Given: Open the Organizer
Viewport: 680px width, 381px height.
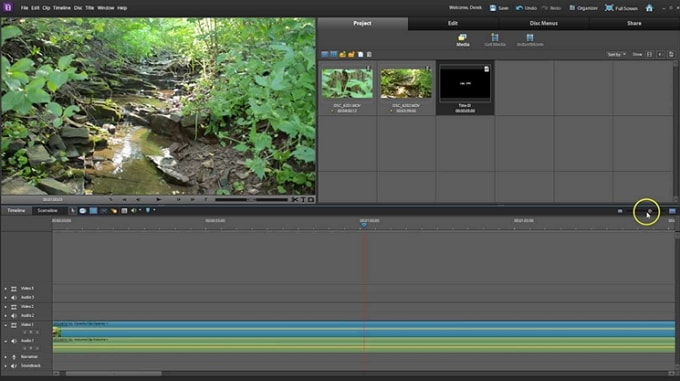Looking at the screenshot, I should 583,8.
